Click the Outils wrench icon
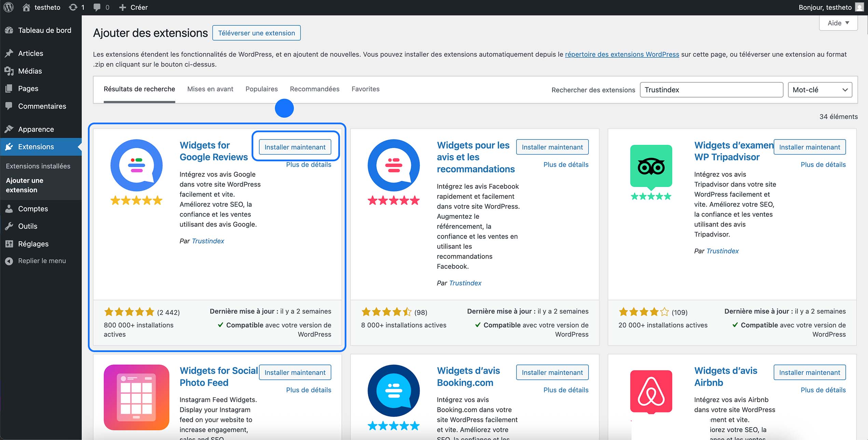This screenshot has width=868, height=440. (9, 226)
